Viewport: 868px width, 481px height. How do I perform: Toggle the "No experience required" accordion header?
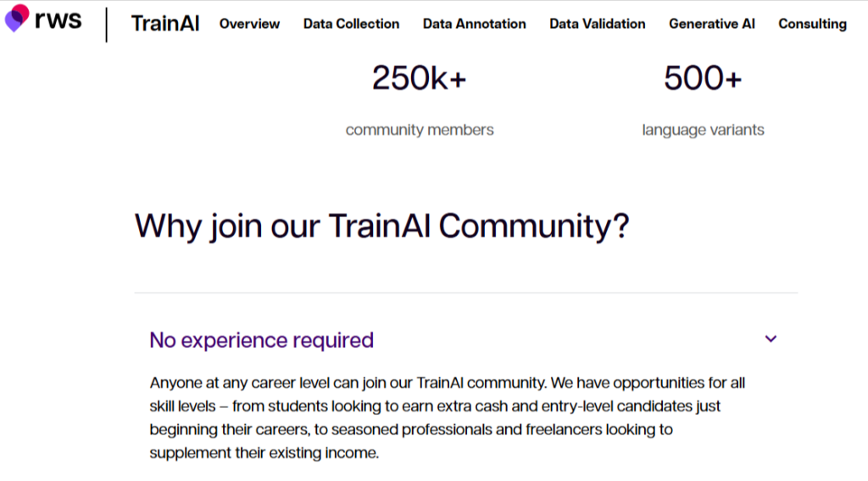pos(261,340)
